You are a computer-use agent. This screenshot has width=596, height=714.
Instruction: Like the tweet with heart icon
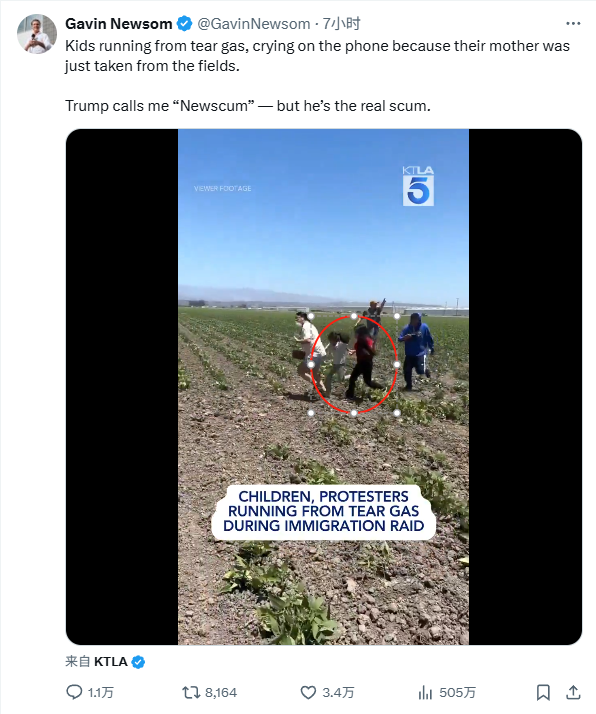[x=308, y=693]
